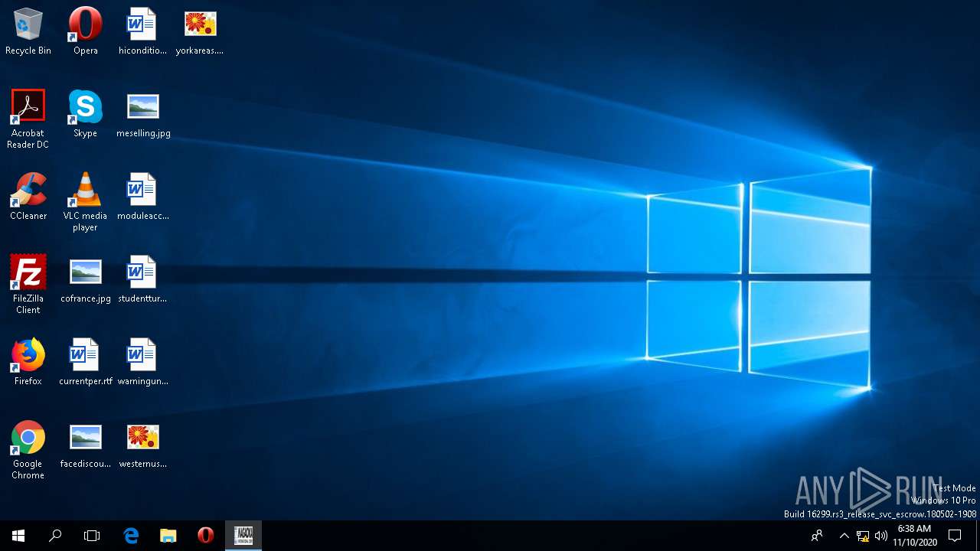Open the FileZilla Client shortcut
The width and height of the screenshot is (980, 551).
point(28,285)
